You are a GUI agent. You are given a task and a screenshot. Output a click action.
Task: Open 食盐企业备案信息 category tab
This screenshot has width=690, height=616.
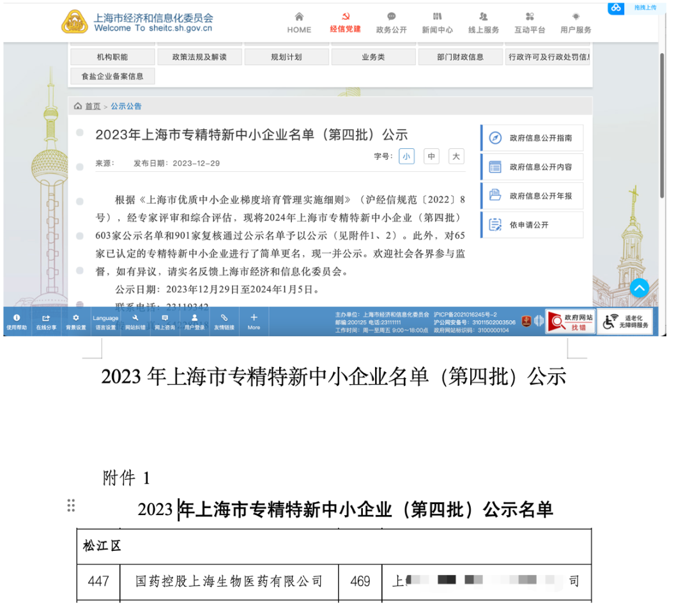(x=112, y=76)
